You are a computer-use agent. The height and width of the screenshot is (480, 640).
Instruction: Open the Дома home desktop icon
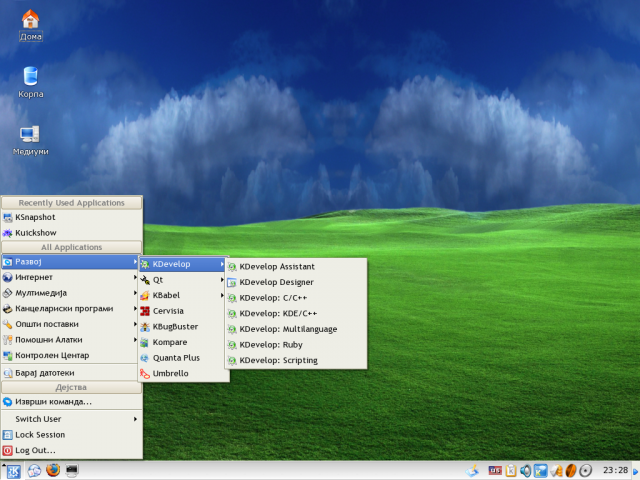coord(31,24)
